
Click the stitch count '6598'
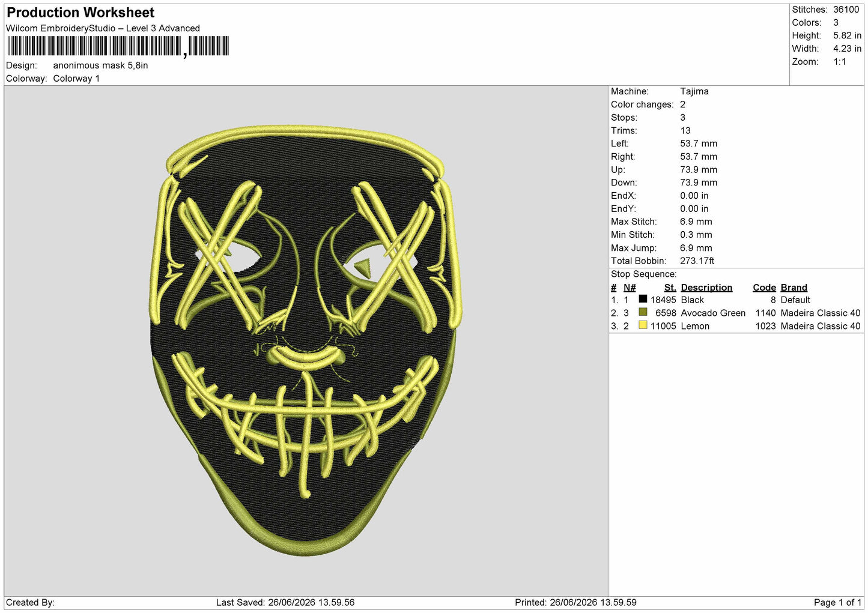click(666, 313)
